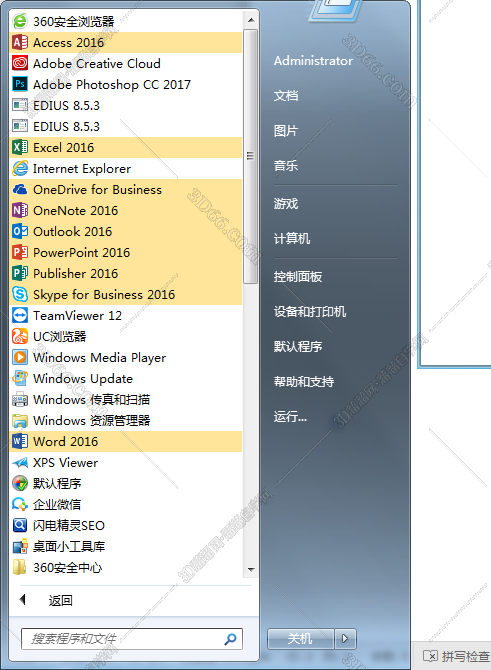Screen dimensions: 491x670
Task: Open the first EDIUS 8.5.3 icon
Action: 20,105
